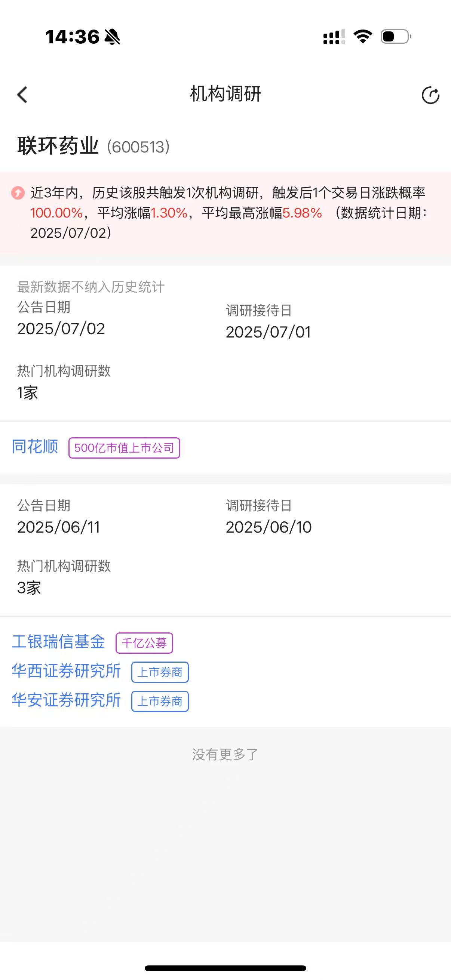Tap the 2025/06/11 announcement date entry
This screenshot has height=980, width=451.
click(x=59, y=527)
